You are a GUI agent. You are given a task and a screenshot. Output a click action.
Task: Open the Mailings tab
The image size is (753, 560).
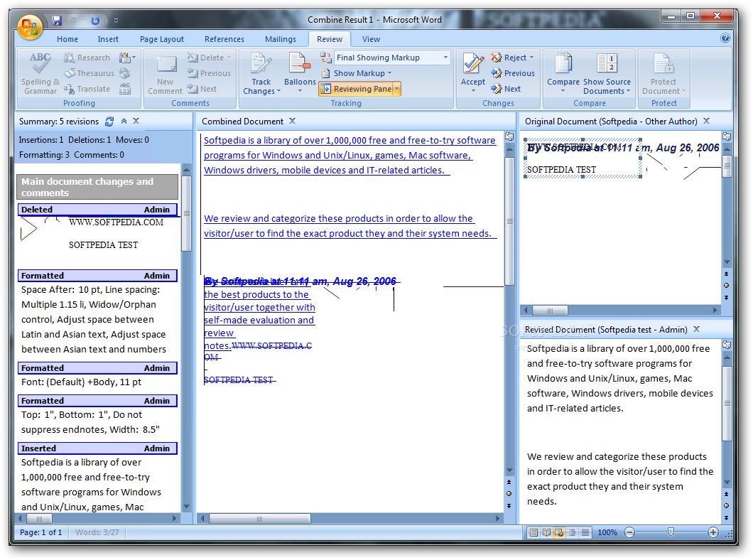[281, 39]
